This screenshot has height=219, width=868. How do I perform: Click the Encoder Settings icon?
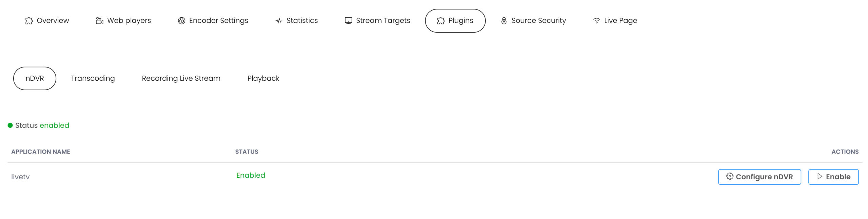point(181,21)
